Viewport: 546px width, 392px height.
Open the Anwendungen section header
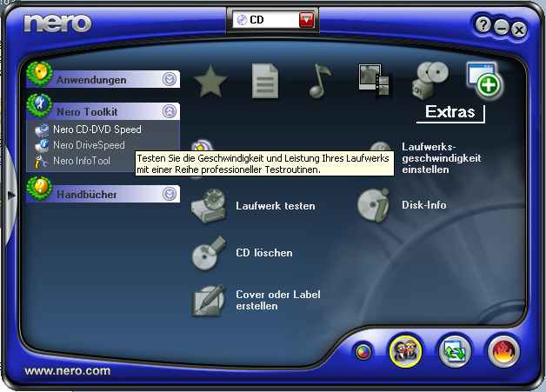pos(103,79)
